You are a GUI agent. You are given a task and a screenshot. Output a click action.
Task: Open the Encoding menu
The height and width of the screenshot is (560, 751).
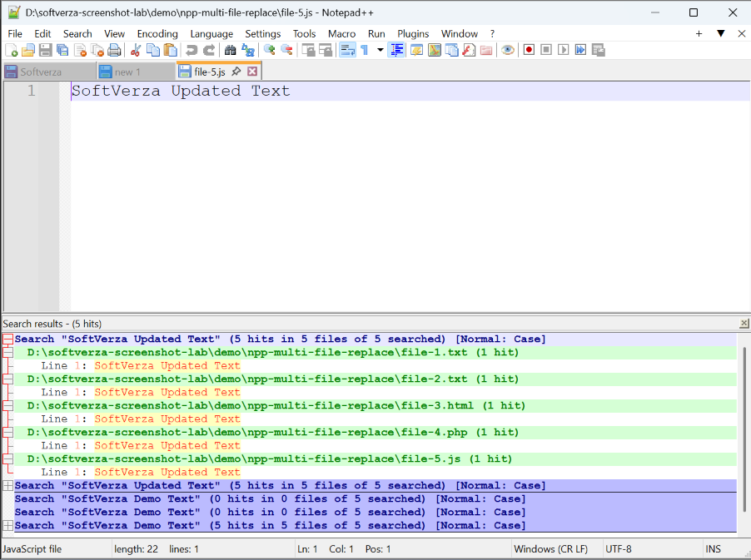[157, 34]
